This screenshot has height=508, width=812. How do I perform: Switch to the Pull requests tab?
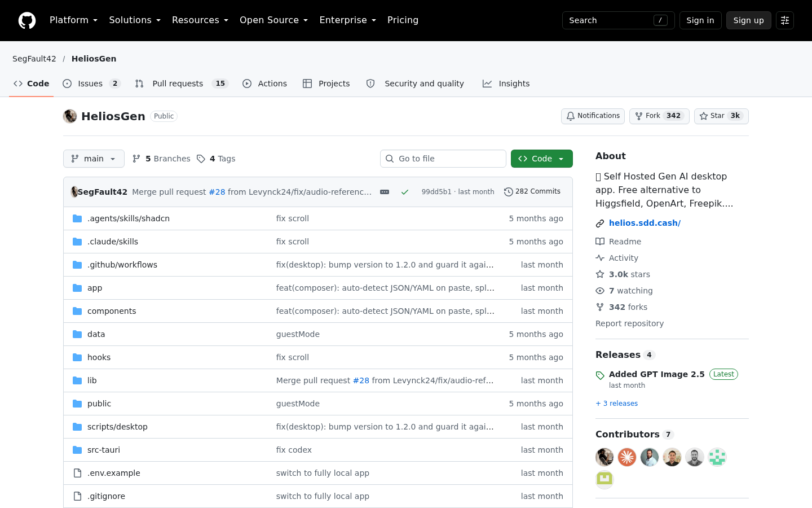(181, 84)
